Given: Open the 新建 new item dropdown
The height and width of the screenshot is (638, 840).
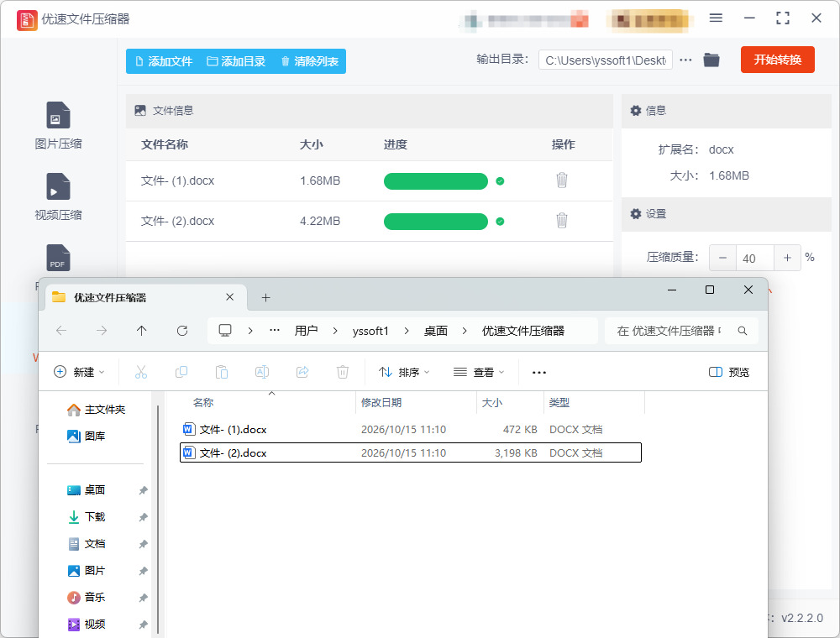Looking at the screenshot, I should [79, 372].
